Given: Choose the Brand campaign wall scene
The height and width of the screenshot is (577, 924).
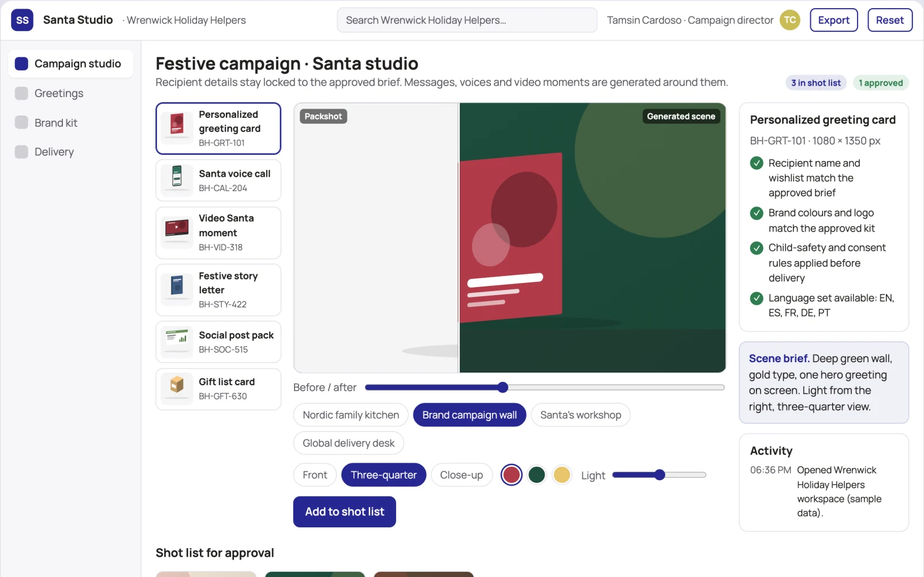Looking at the screenshot, I should [470, 415].
